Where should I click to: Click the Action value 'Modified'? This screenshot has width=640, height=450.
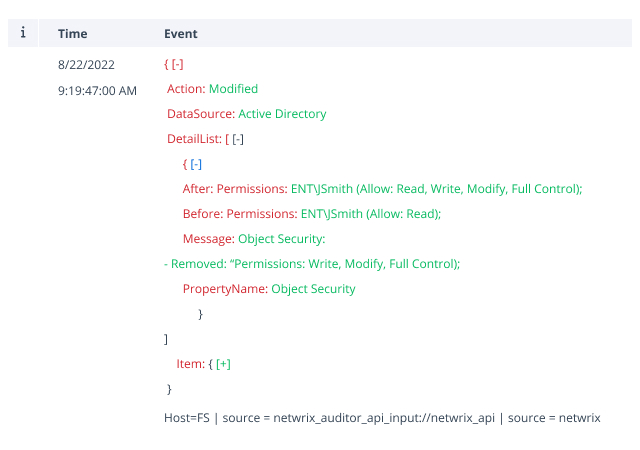pyautogui.click(x=233, y=89)
